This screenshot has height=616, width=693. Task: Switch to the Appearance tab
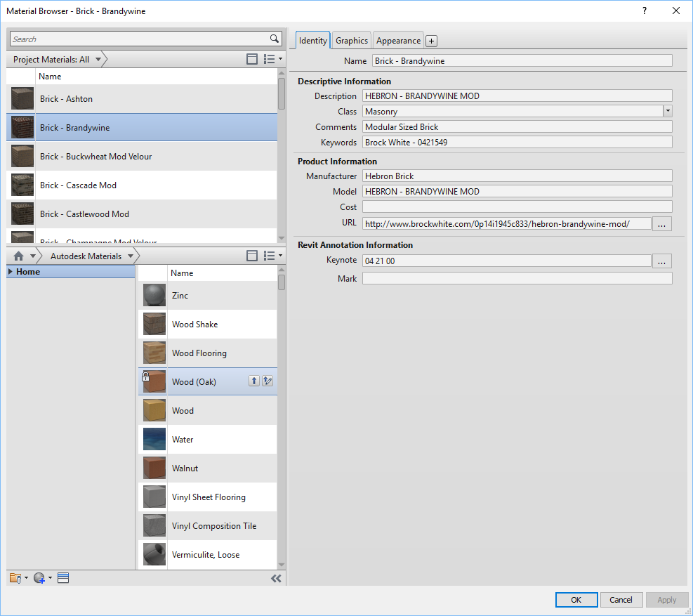(397, 40)
